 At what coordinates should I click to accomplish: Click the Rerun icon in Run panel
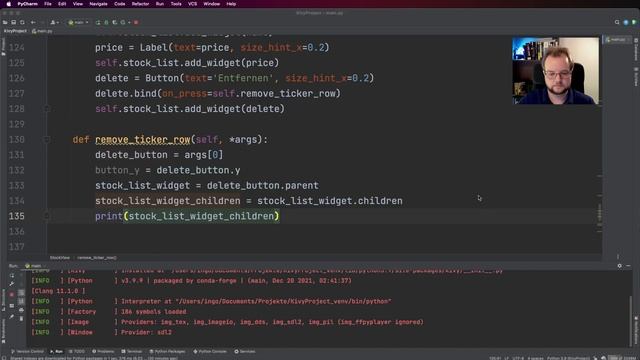click(11, 275)
